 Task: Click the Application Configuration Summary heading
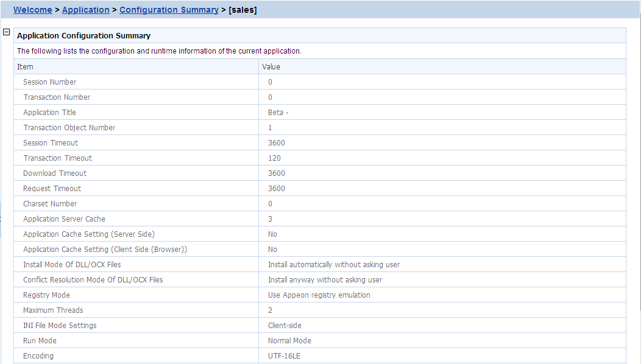click(x=84, y=35)
